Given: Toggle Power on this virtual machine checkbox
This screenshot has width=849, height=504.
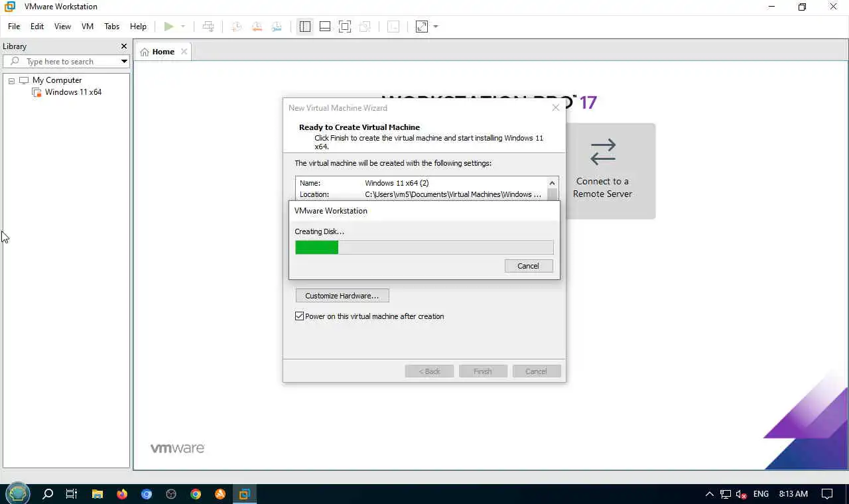Looking at the screenshot, I should click(300, 316).
